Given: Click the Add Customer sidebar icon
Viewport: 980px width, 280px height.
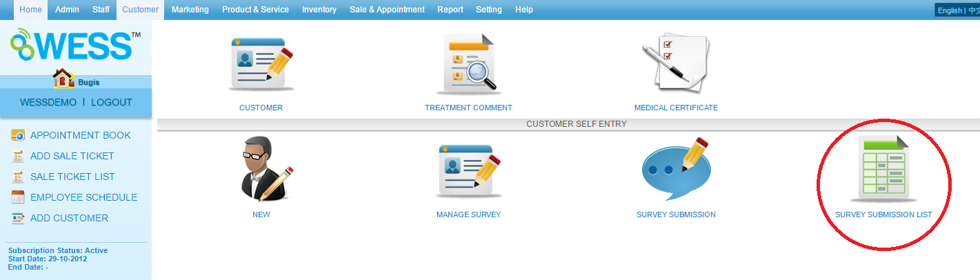Looking at the screenshot, I should tap(19, 218).
